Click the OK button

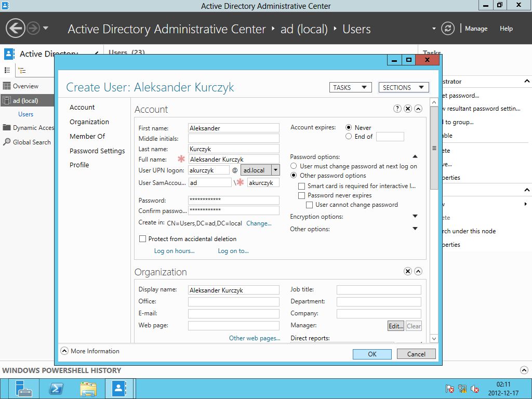click(x=372, y=354)
